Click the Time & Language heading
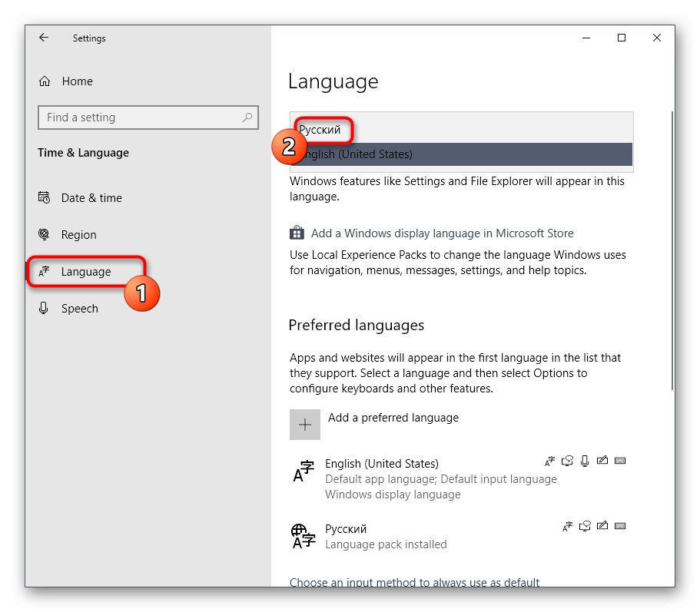700x612 pixels. pyautogui.click(x=84, y=153)
